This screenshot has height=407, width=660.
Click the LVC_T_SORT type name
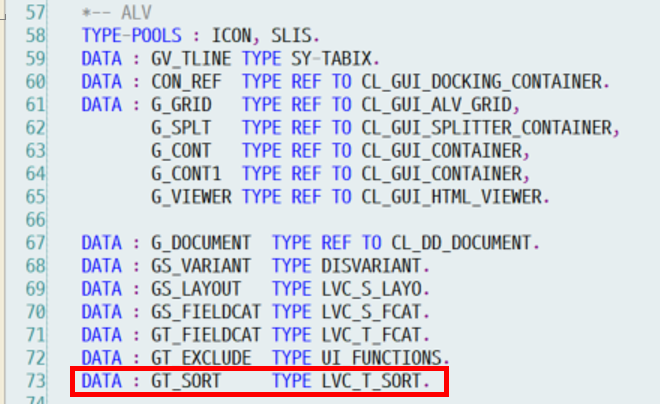pos(371,381)
